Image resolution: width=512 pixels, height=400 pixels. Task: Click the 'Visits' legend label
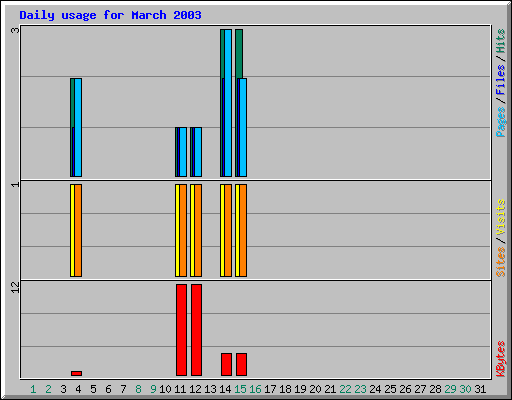500,217
